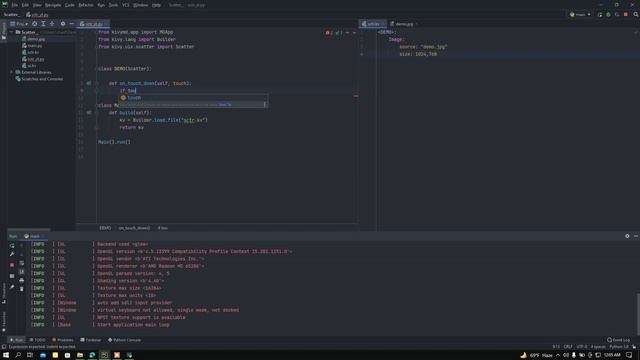Click the Print icon in Run panel
640x360 pixels.
click(x=22, y=280)
